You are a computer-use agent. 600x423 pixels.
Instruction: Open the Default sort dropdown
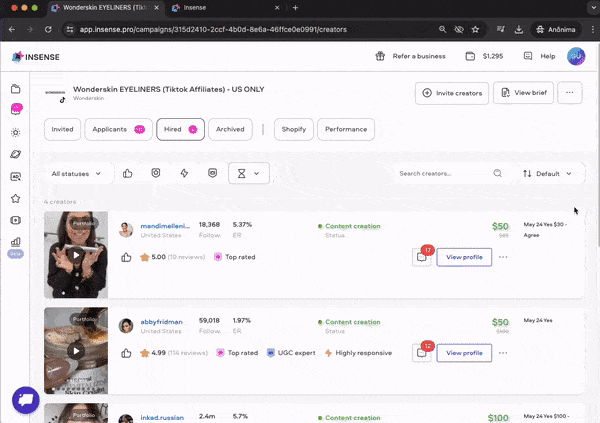(x=547, y=174)
